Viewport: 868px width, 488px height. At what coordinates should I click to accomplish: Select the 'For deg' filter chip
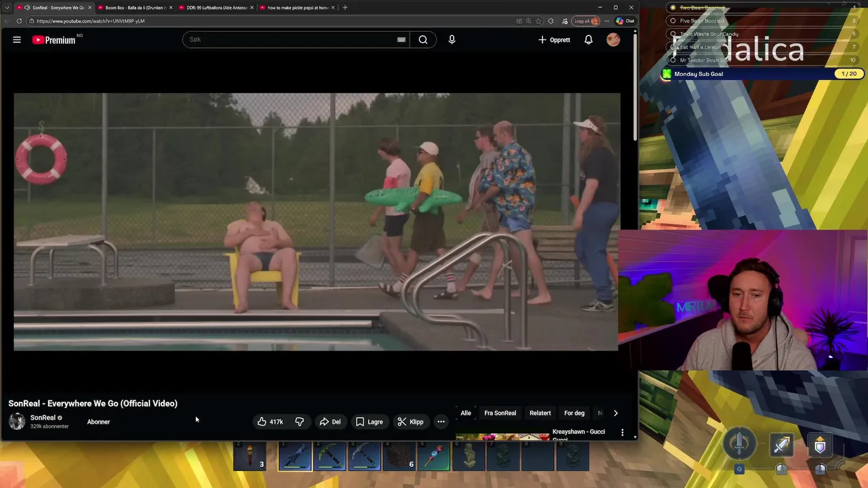[x=574, y=413]
